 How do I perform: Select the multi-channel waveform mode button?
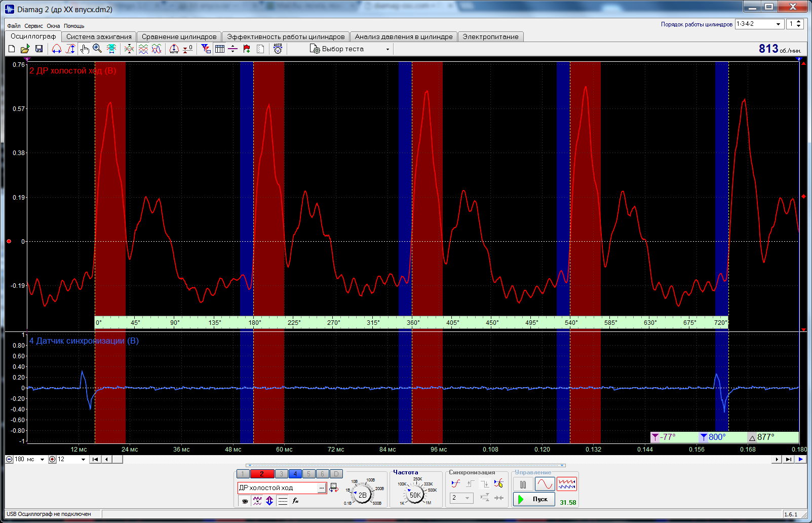[x=567, y=484]
